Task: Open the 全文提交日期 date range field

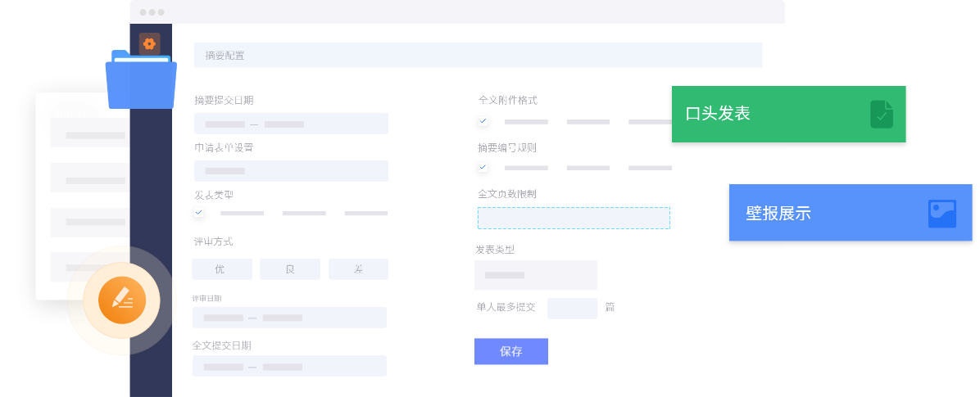Action: [289, 367]
